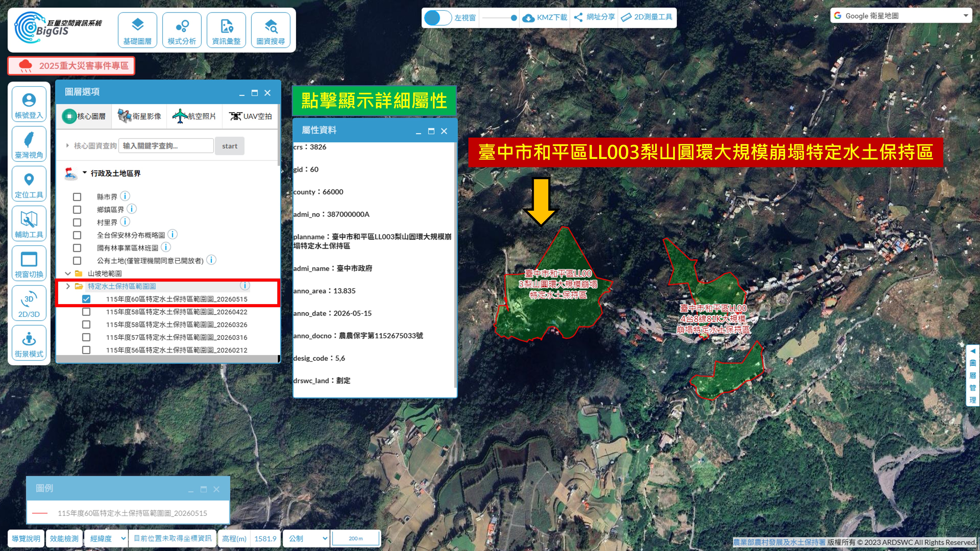This screenshot has height=551, width=980.
Task: Activate 街景模式 street view mode
Action: click(29, 343)
